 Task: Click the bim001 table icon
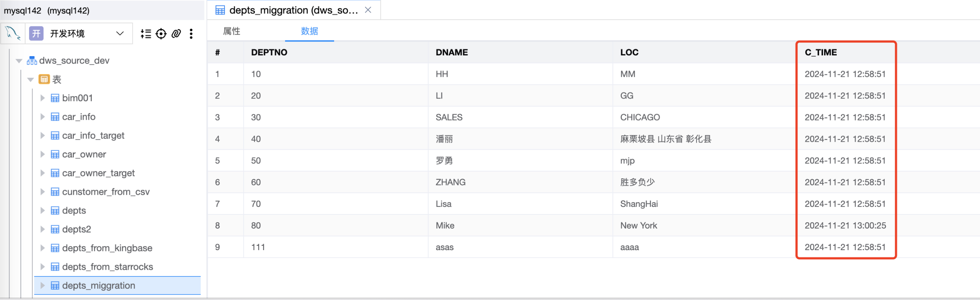pos(55,98)
